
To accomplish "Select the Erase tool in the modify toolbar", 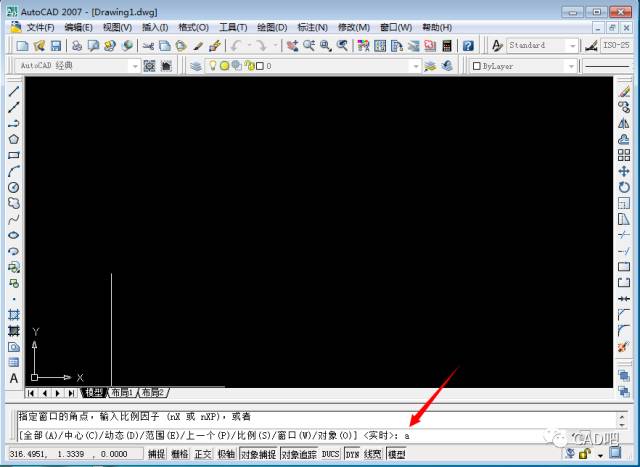I will pos(624,91).
